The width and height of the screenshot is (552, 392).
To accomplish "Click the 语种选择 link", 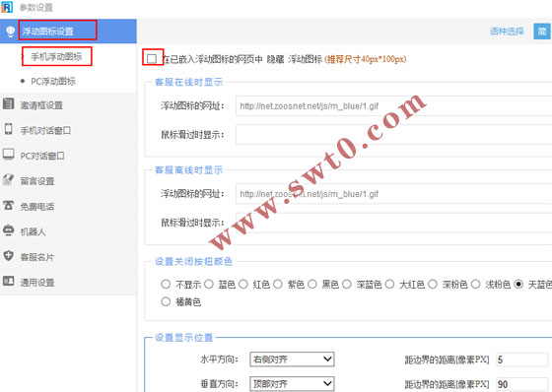I will point(507,32).
